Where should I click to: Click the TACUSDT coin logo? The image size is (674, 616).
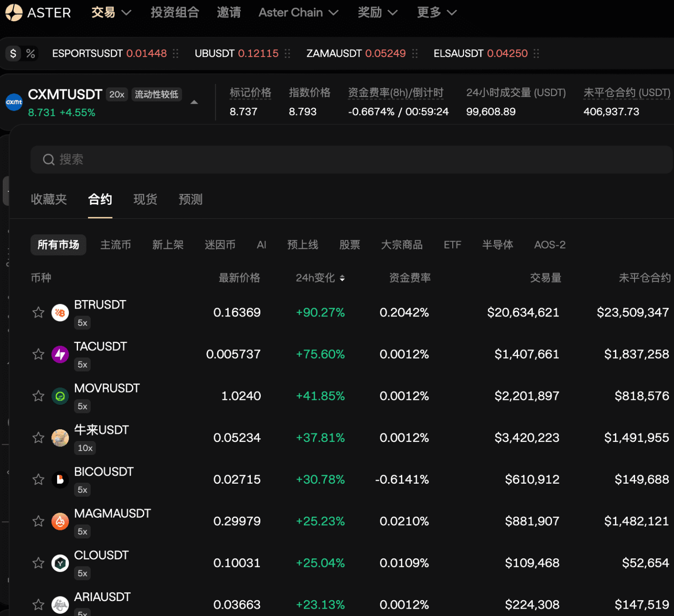60,354
